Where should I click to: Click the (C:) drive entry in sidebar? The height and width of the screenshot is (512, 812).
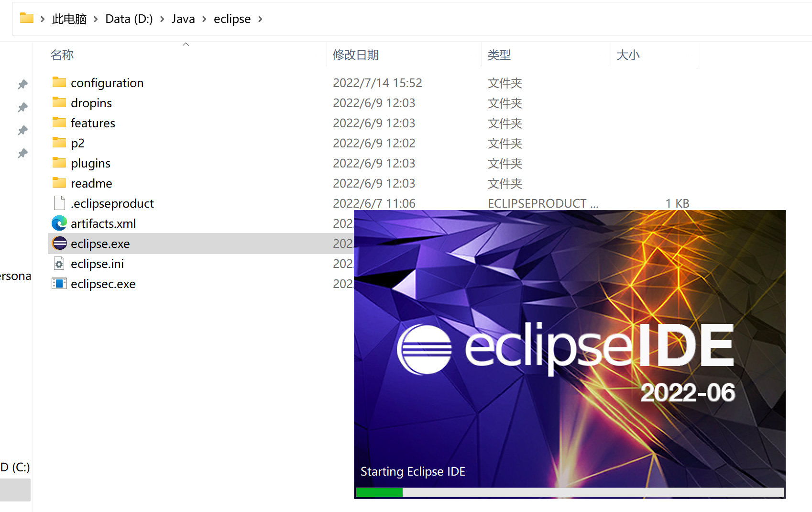click(x=15, y=467)
